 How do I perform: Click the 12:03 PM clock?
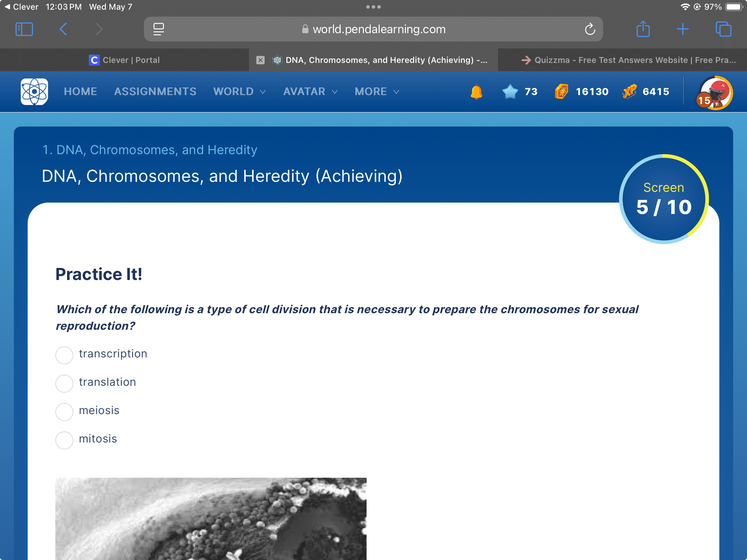[64, 7]
